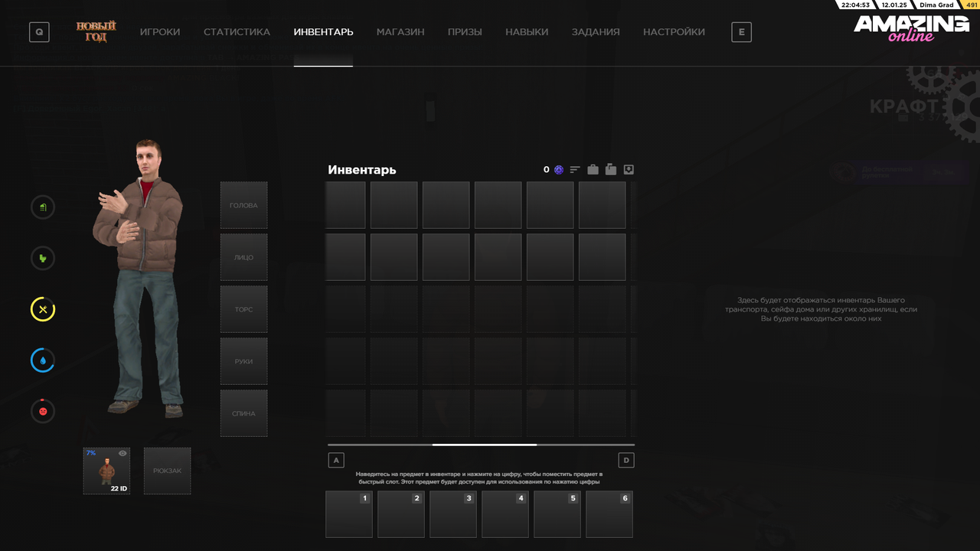
Task: Click the shower hygiene status icon
Action: pos(43,207)
